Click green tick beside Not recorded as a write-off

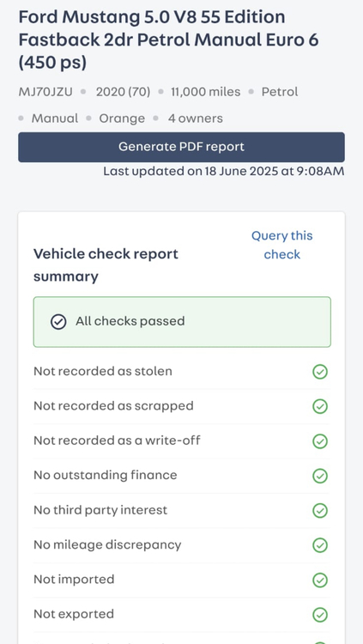click(x=320, y=441)
